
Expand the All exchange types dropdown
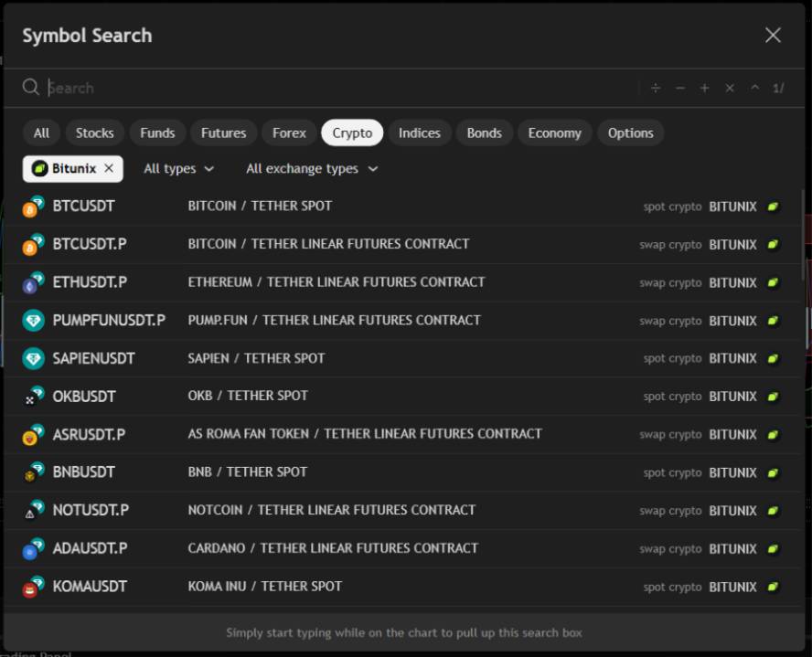coord(312,169)
